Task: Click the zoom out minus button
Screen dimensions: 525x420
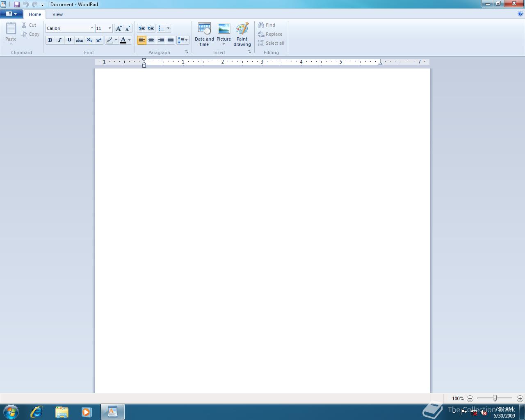Action: tap(470, 398)
